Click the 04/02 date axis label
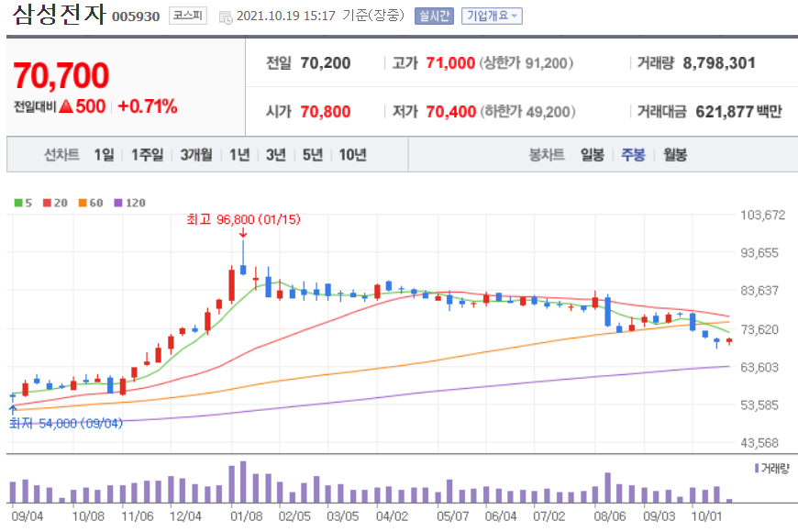Viewport: 798px width, 532px height. point(392,516)
